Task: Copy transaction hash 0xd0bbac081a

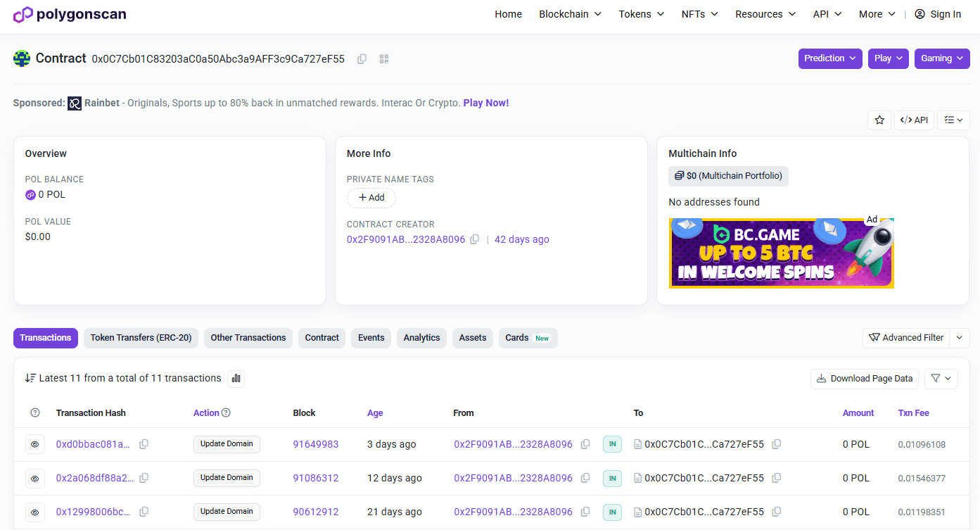Action: pyautogui.click(x=144, y=444)
